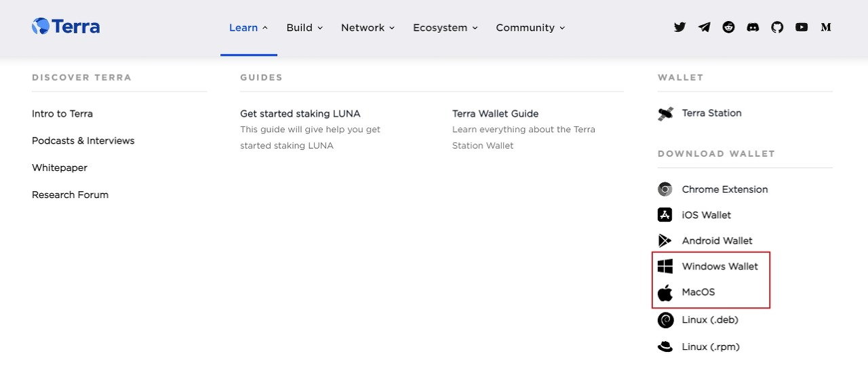Click the chevron next to Ecosystem
The height and width of the screenshot is (375, 868).
click(x=475, y=28)
